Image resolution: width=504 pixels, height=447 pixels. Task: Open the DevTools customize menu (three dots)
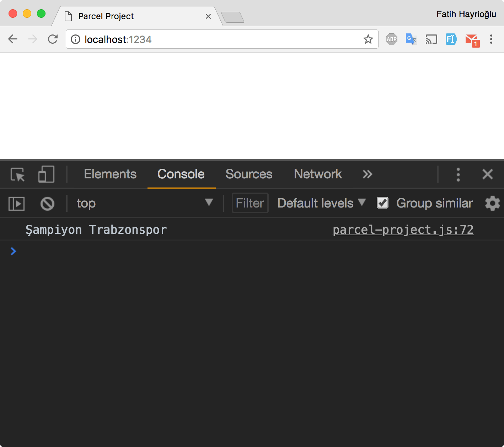tap(458, 174)
